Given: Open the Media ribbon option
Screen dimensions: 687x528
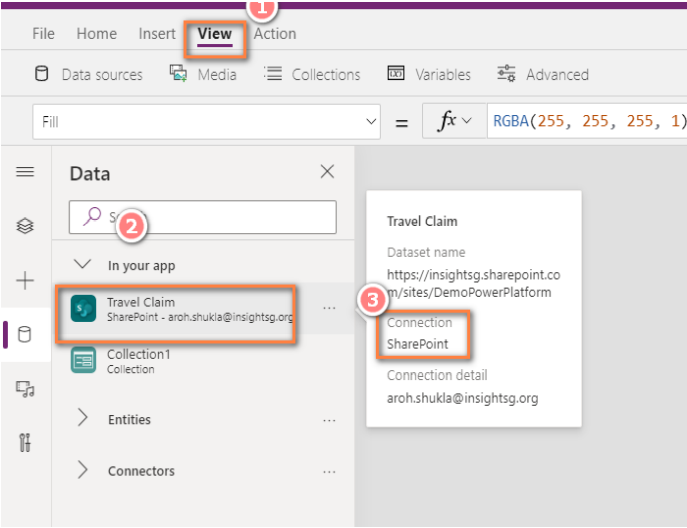Looking at the screenshot, I should pyautogui.click(x=217, y=74).
